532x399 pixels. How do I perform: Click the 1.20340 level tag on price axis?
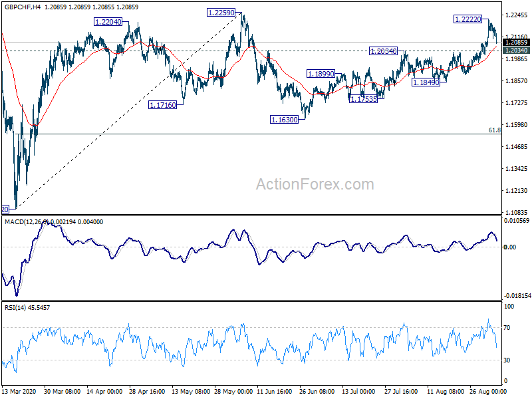tap(517, 51)
